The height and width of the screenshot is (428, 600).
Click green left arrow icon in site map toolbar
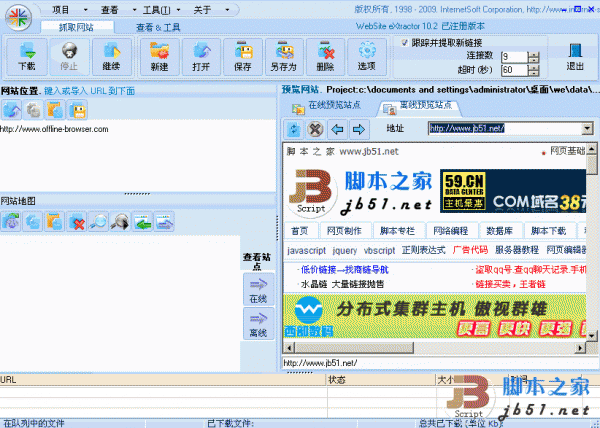tap(142, 221)
